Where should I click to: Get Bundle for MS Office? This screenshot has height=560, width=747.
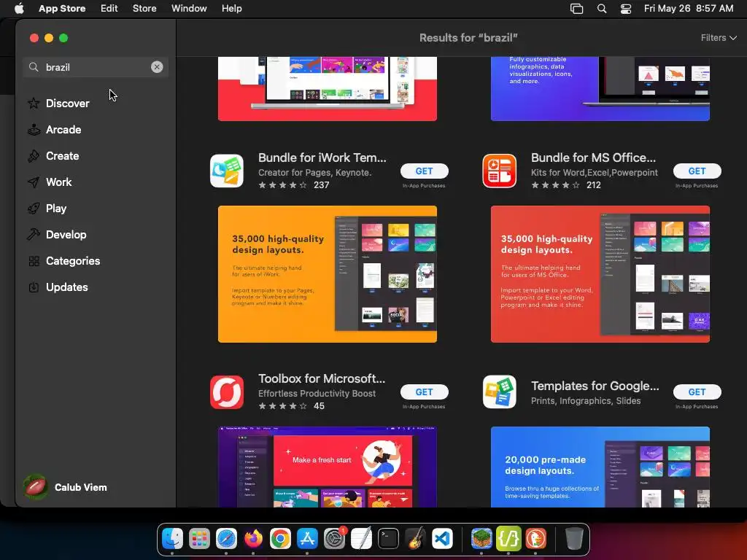pos(697,171)
